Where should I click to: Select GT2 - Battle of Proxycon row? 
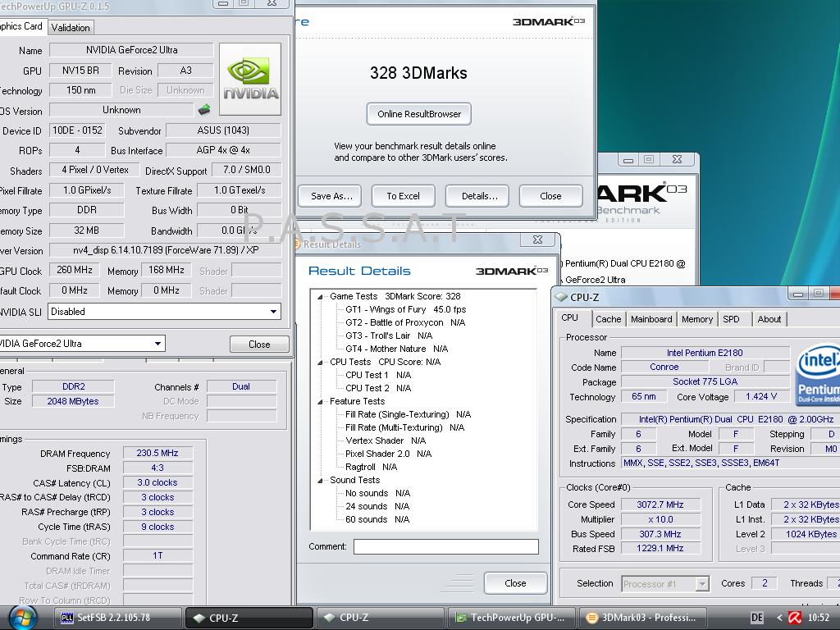click(405, 323)
